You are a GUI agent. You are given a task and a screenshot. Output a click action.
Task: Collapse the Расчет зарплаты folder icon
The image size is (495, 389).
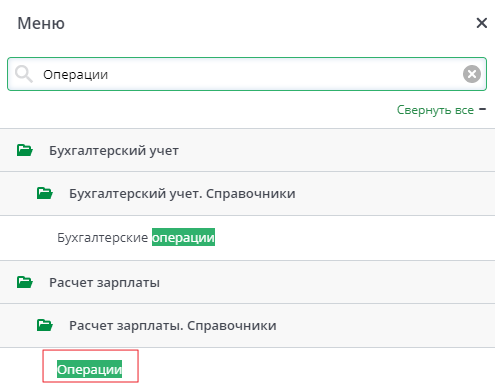[25, 282]
